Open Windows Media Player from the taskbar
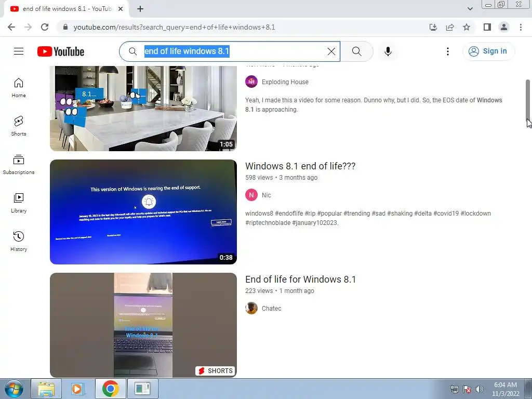 [x=78, y=389]
